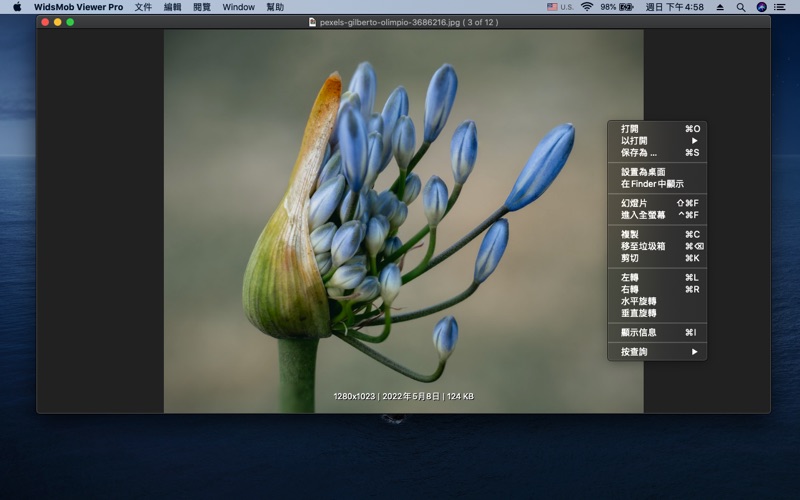800x500 pixels.
Task: Open the 閱覽 menu
Action: [202, 7]
